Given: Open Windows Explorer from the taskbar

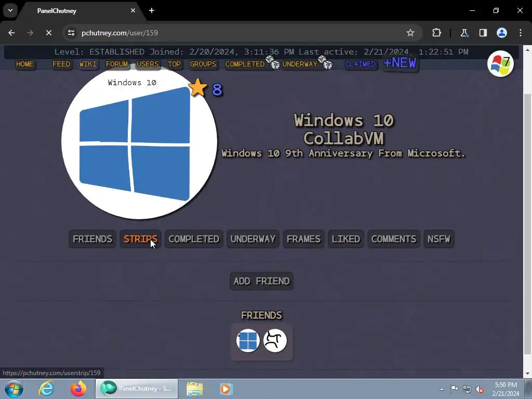Looking at the screenshot, I should (x=194, y=389).
